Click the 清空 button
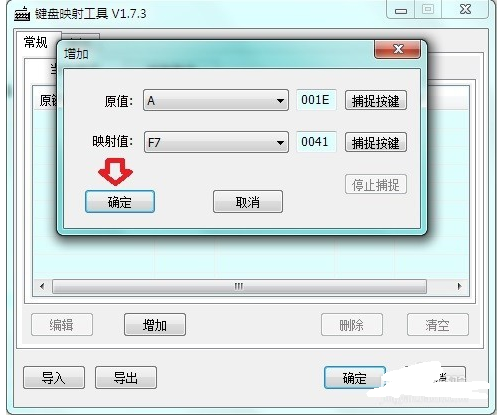The width and height of the screenshot is (499, 415). (438, 324)
